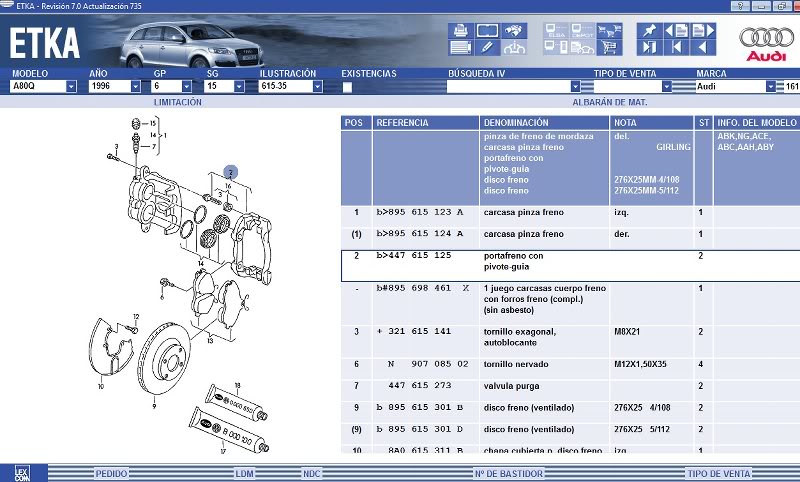Screen dimensions: 800x482
Task: Click the pencil edit icon
Action: tap(487, 47)
